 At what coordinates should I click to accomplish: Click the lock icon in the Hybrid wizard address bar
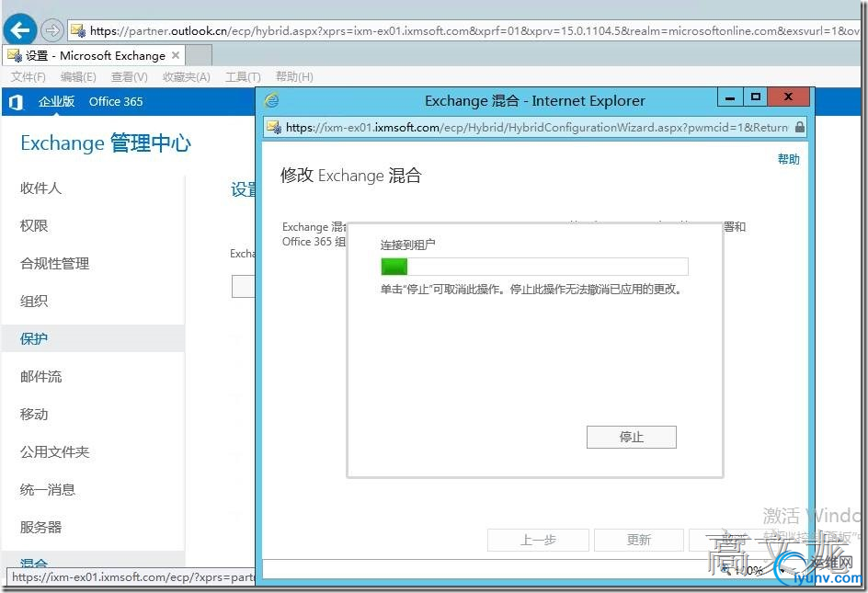pos(799,128)
